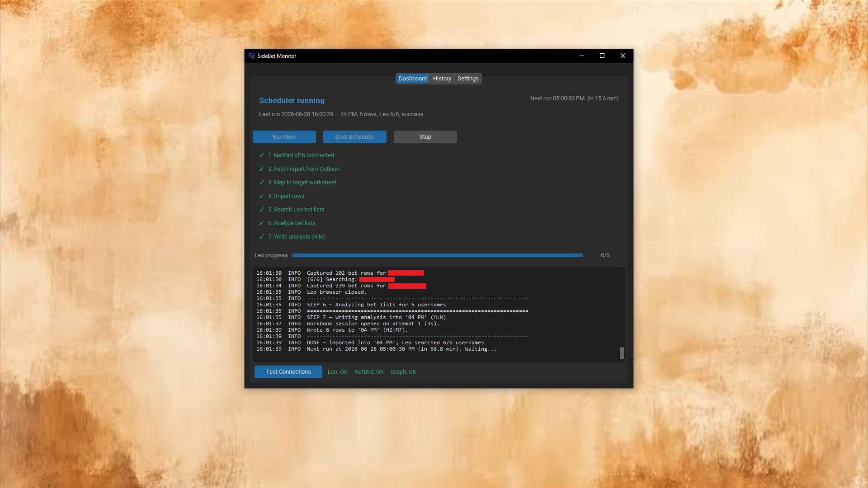Minimize the SideBet Monitor window
The height and width of the screenshot is (488, 868).
click(x=582, y=56)
